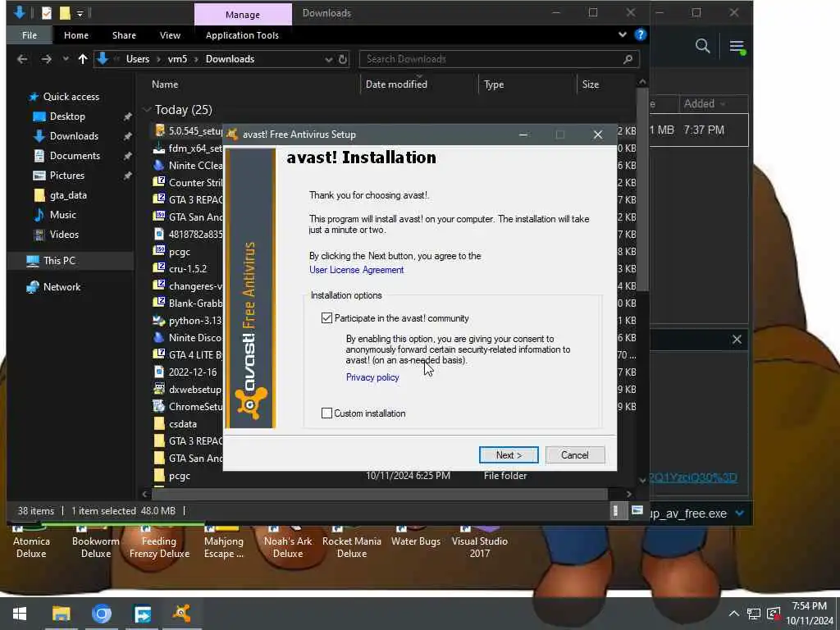Expand the address bar history dropdown

click(x=328, y=59)
